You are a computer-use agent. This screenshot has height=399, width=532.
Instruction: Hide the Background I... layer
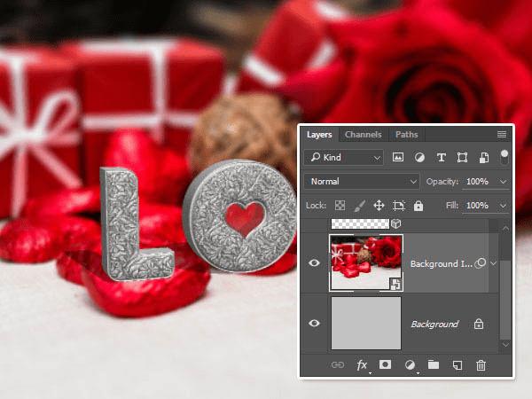[314, 263]
